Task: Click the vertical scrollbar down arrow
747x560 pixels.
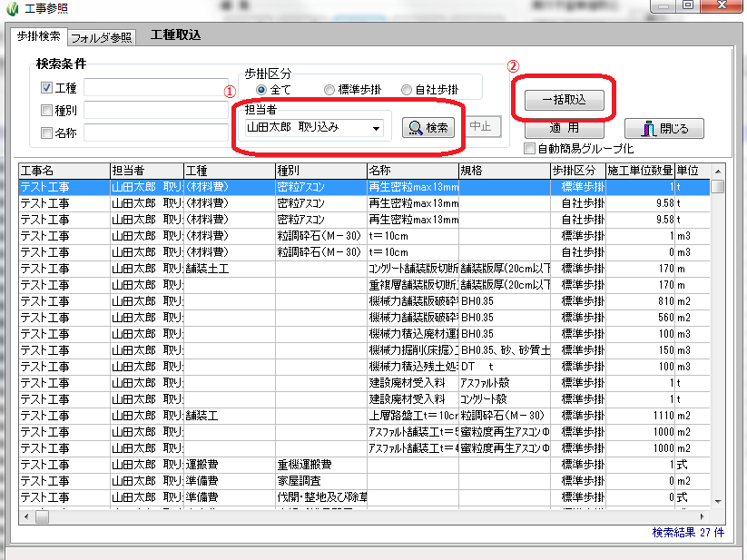Action: point(717,501)
